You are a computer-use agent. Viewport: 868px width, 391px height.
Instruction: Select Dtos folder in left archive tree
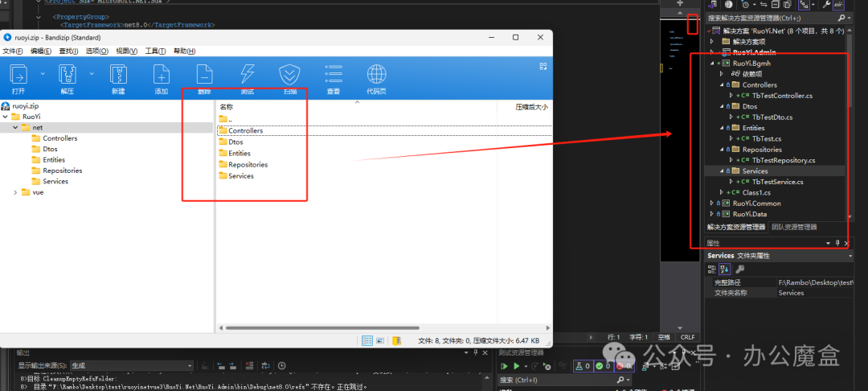point(45,149)
